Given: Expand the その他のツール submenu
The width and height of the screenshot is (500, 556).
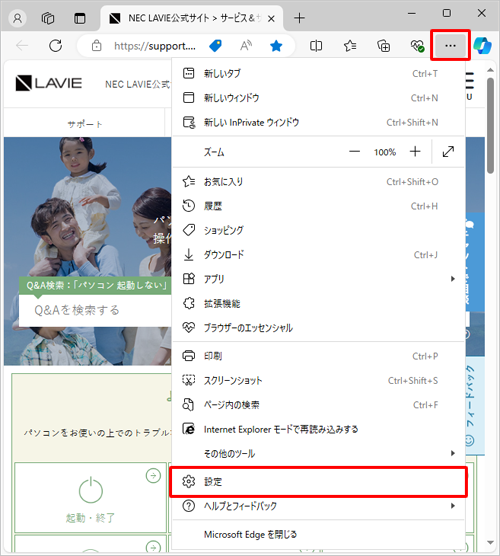Looking at the screenshot, I should click(318, 454).
